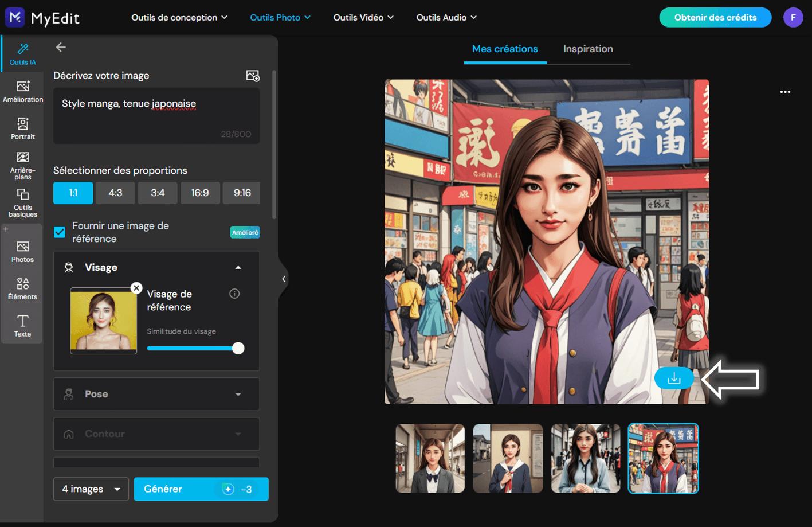This screenshot has height=527, width=812.
Task: Select the Texte tool
Action: tap(23, 325)
